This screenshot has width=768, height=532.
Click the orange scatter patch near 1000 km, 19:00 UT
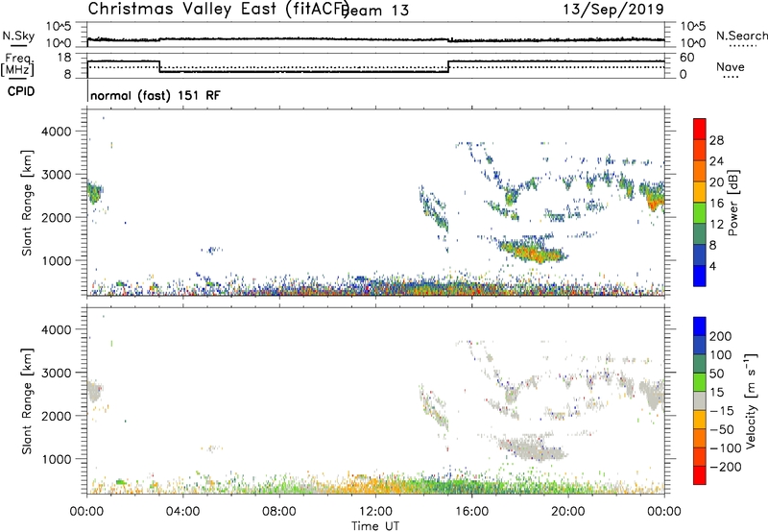tap(535, 254)
